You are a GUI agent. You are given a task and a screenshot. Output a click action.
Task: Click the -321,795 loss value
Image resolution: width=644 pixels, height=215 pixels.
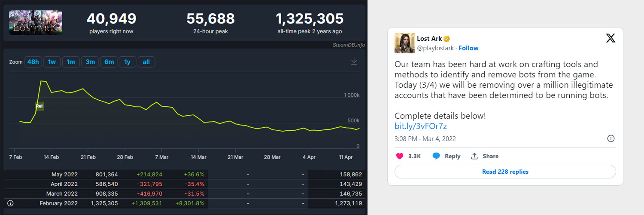point(150,184)
